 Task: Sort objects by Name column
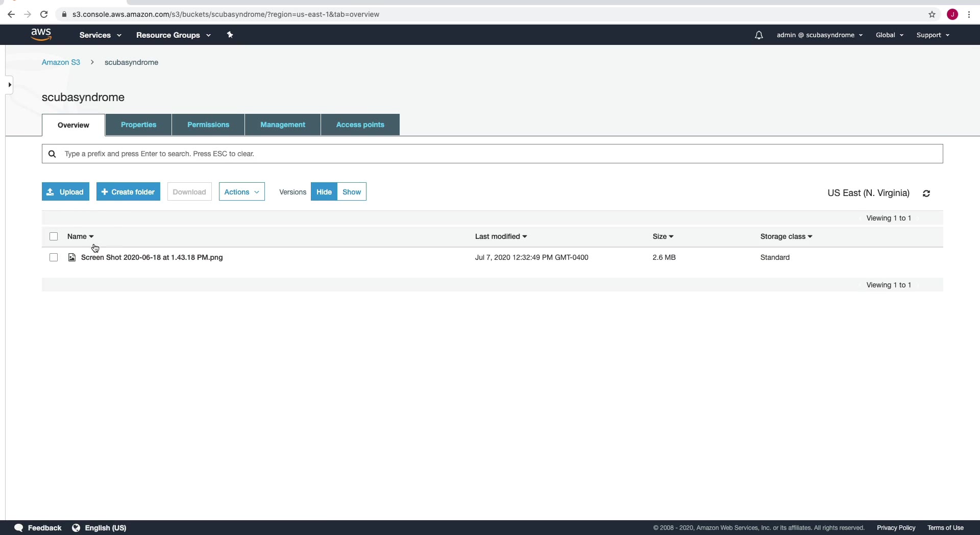coord(80,236)
